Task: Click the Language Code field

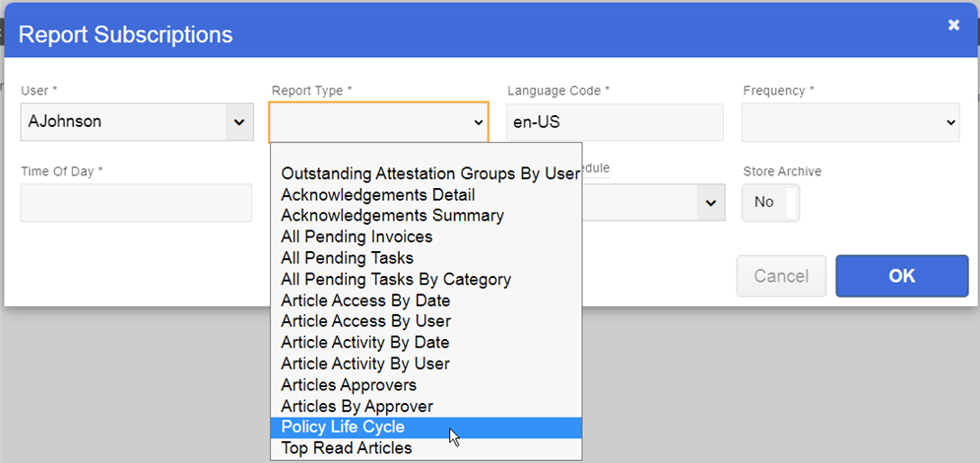Action: pyautogui.click(x=615, y=122)
